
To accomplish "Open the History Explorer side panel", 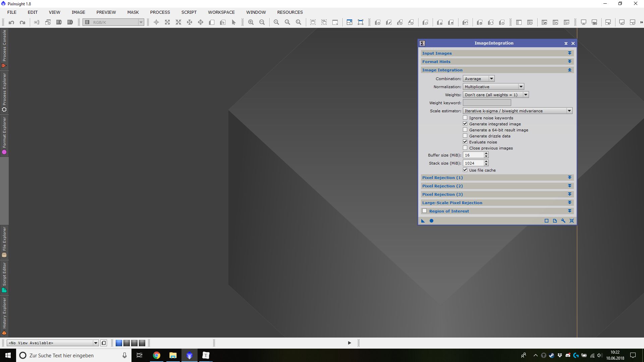I will pyautogui.click(x=4, y=316).
